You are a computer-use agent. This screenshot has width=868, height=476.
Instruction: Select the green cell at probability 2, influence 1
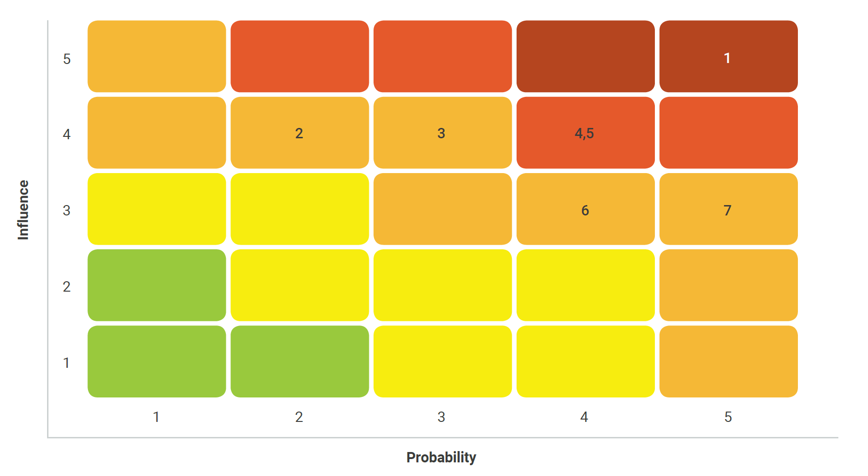[300, 361]
